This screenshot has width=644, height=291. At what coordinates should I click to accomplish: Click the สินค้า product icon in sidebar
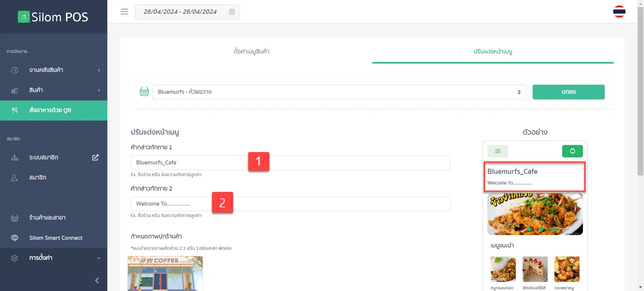click(x=15, y=90)
